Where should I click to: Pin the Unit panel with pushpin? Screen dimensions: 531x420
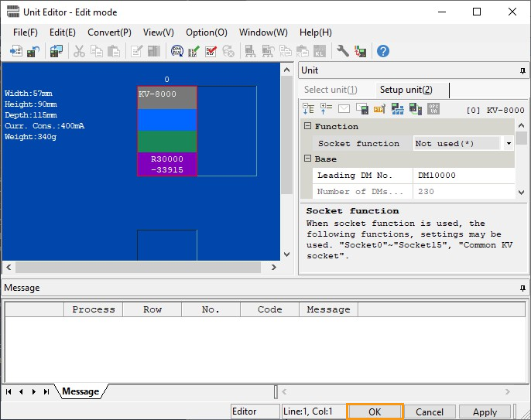click(x=522, y=70)
